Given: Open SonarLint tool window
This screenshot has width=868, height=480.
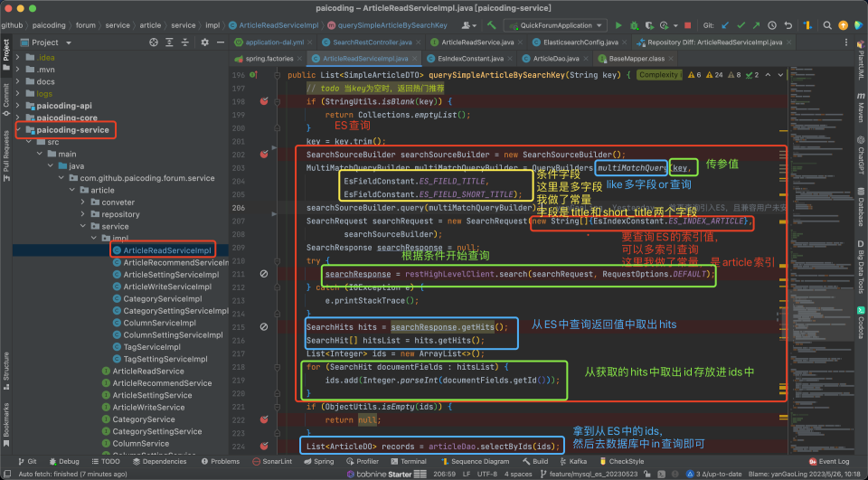Looking at the screenshot, I should (272, 462).
